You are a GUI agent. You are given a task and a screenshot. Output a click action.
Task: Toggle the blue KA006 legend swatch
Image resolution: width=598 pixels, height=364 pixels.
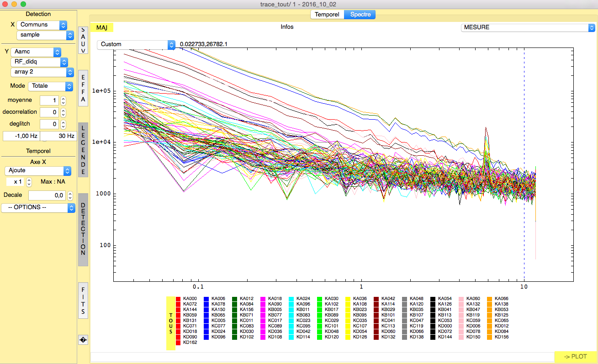pyautogui.click(x=206, y=299)
